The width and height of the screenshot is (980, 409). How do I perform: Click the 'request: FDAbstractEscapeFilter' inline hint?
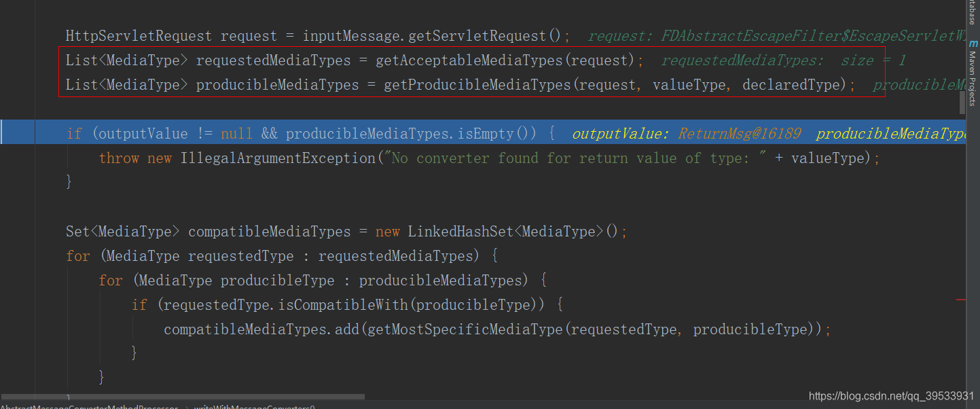(776, 36)
